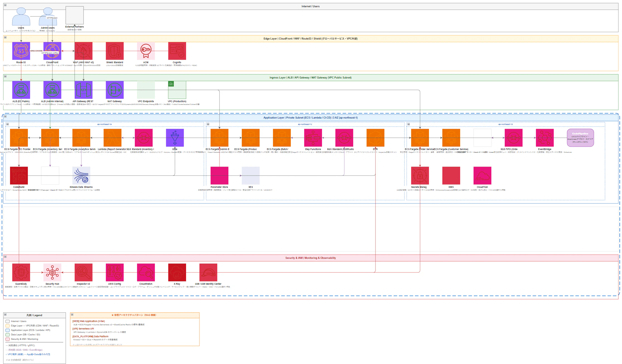Click the 'Security & IAM | Monitoring & Observability' header
The height and width of the screenshot is (364, 622).
click(x=311, y=258)
